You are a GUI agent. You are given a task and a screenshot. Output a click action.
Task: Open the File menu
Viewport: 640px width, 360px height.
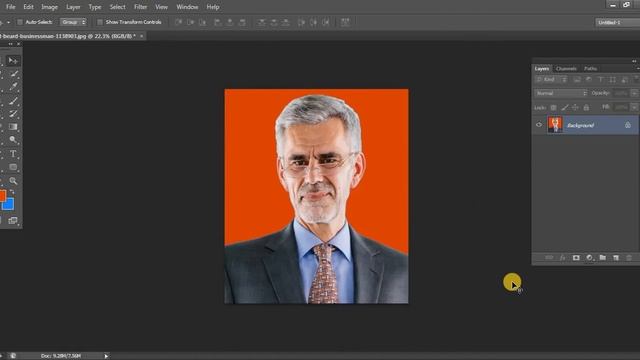click(x=11, y=7)
